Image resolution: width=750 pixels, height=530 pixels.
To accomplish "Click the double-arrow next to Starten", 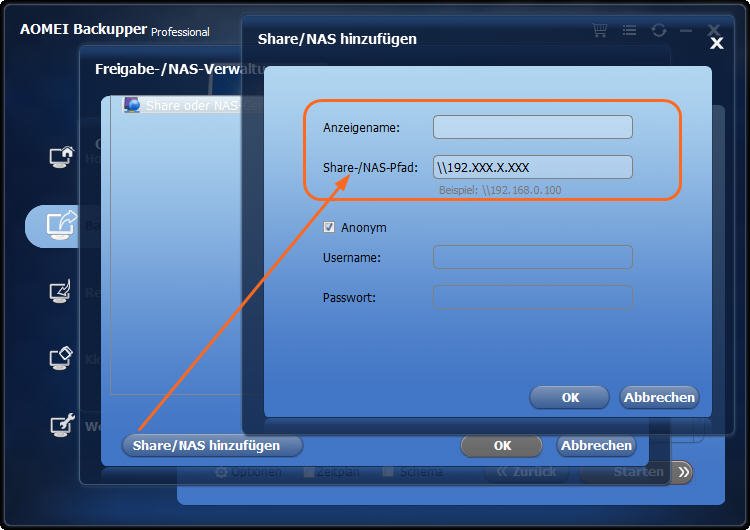I will 684,473.
